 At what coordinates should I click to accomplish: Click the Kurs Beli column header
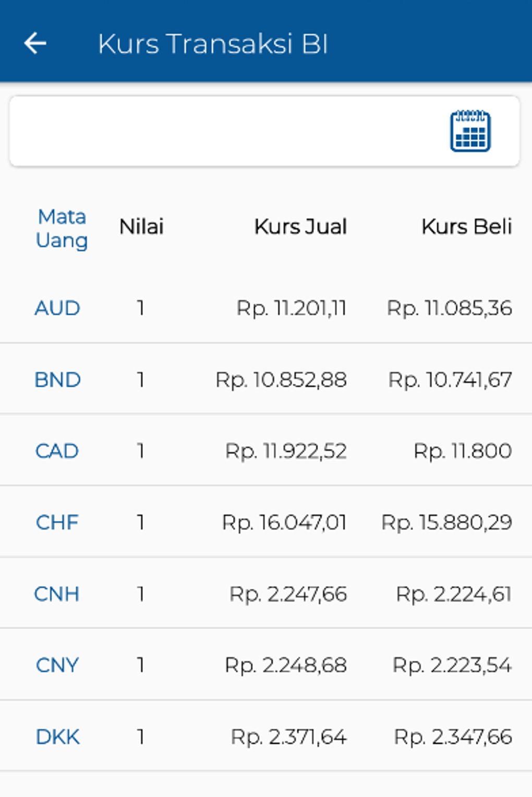(x=466, y=227)
